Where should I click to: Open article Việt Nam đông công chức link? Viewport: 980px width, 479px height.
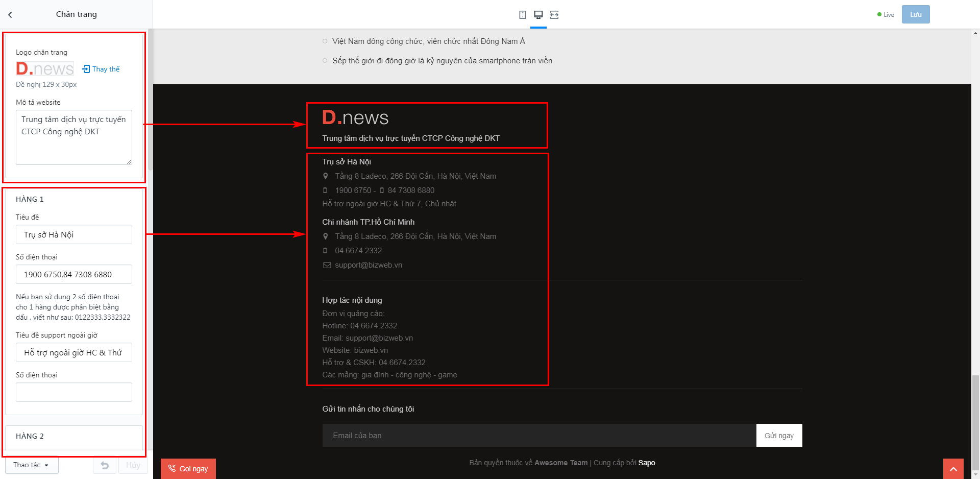429,41
